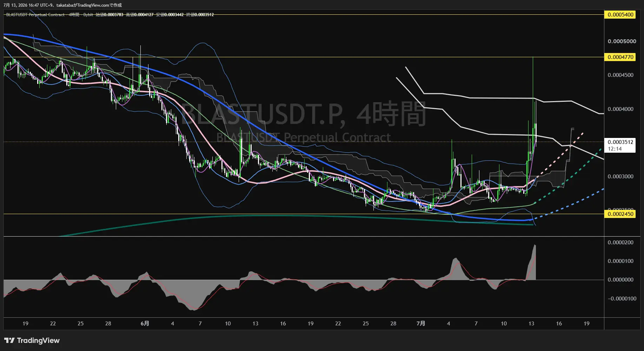644x351 pixels.
Task: Click the 0.0000000 indicator zero label
Action: (x=620, y=280)
